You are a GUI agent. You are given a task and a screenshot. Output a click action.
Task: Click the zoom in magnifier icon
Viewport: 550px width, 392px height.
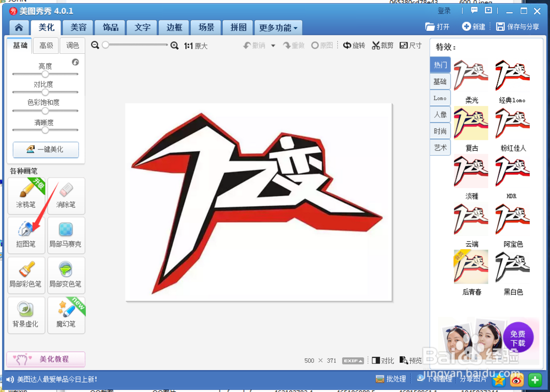(174, 46)
